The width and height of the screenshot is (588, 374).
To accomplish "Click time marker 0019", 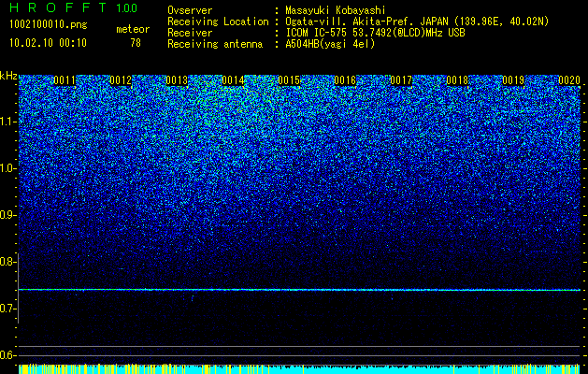I will coord(513,80).
